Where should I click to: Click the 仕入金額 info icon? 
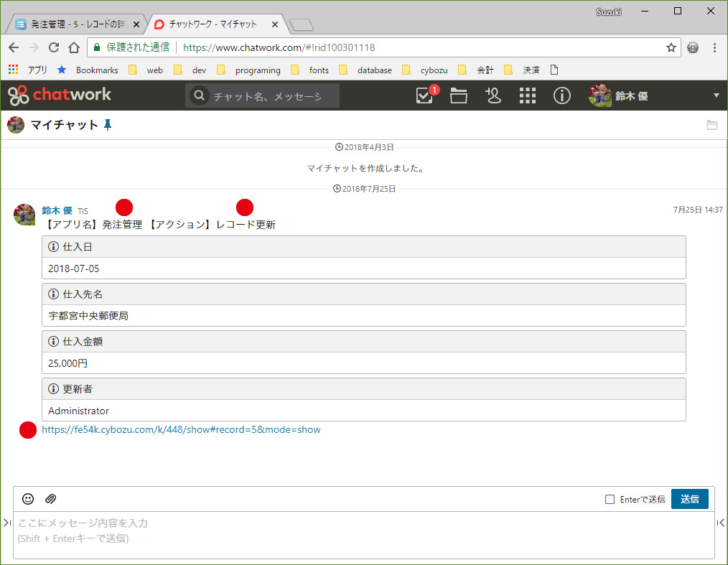tap(53, 341)
